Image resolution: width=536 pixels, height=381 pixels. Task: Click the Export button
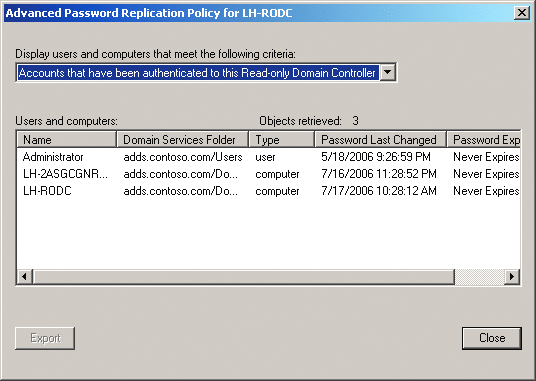(x=45, y=338)
